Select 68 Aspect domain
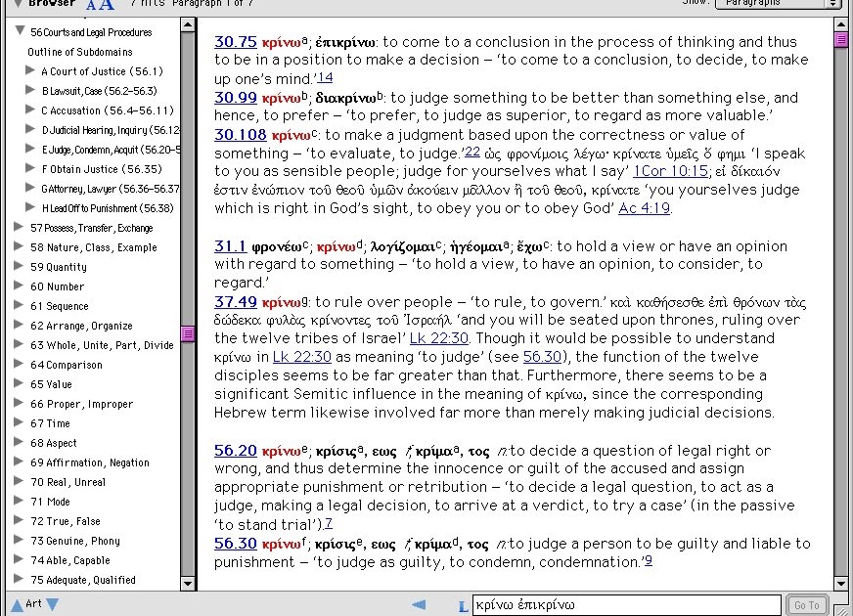The width and height of the screenshot is (853, 616). (x=53, y=443)
